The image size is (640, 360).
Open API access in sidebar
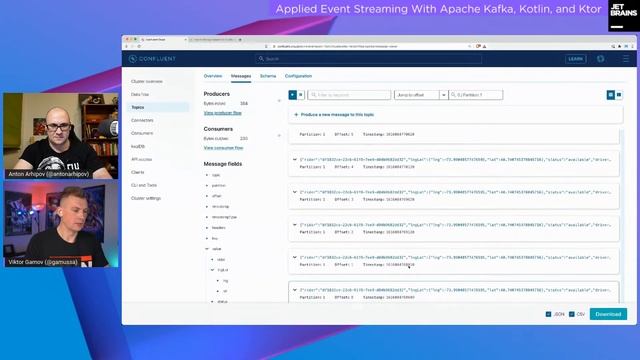(x=142, y=159)
